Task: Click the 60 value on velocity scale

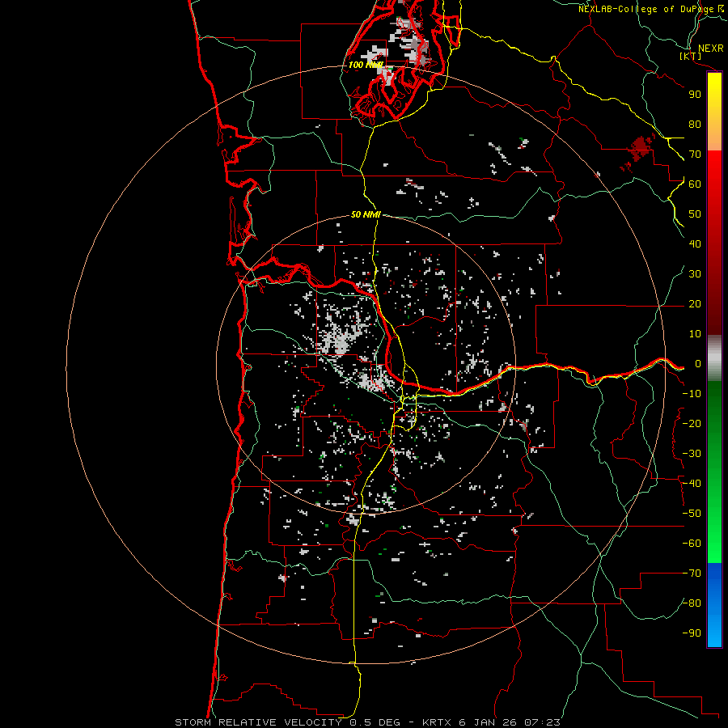Action: point(695,184)
